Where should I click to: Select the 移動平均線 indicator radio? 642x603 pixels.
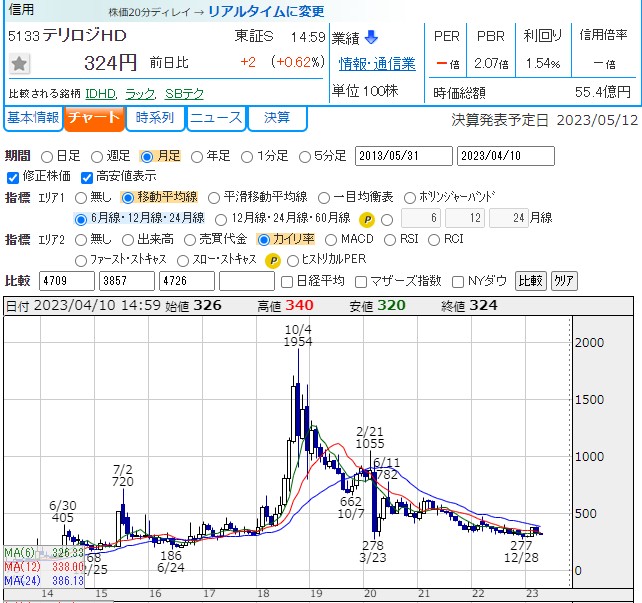[128, 198]
